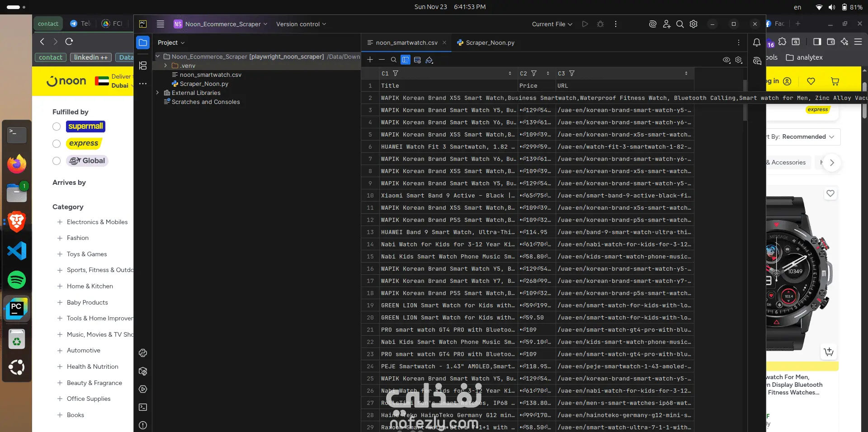Open the Current File run configuration dropdown

coord(552,24)
